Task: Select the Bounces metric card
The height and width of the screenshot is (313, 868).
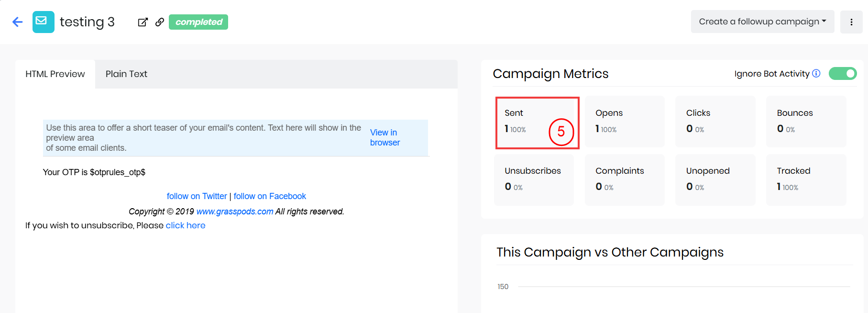Action: [806, 122]
